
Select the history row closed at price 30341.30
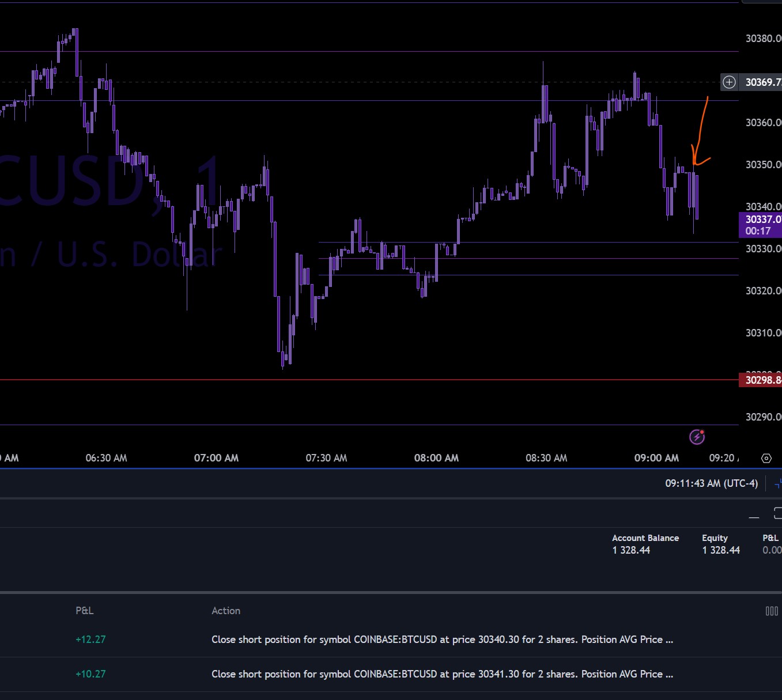coord(441,674)
